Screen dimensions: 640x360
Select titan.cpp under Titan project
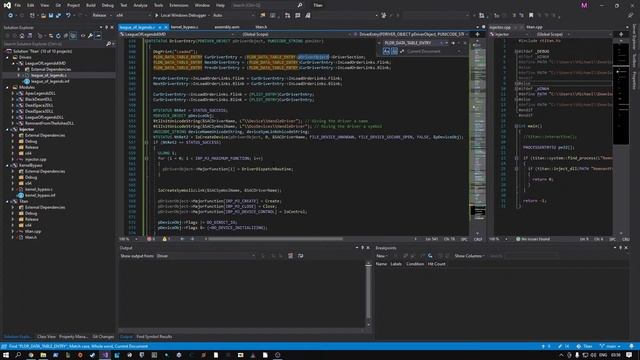click(33, 231)
